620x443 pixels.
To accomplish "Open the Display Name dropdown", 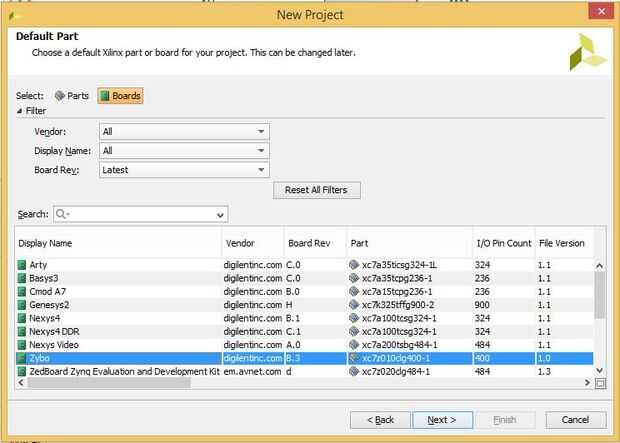I will pyautogui.click(x=184, y=151).
